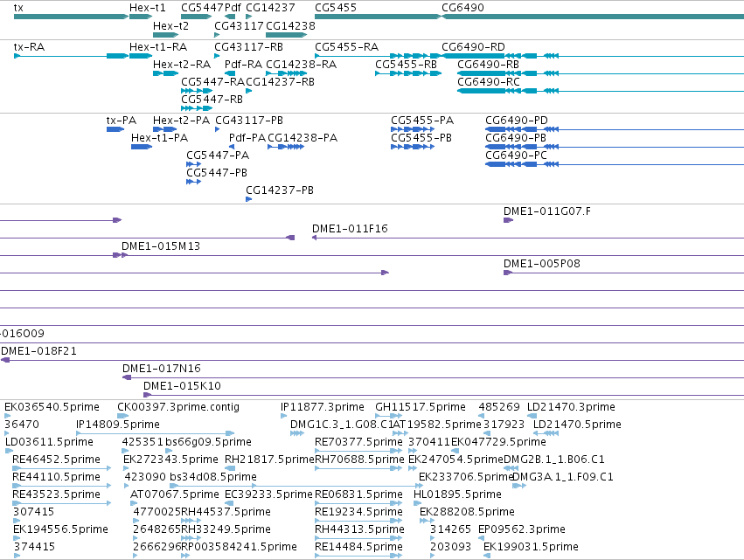Click the "LD21470.5prime" EST label
This screenshot has height=560, width=744.
(x=578, y=425)
